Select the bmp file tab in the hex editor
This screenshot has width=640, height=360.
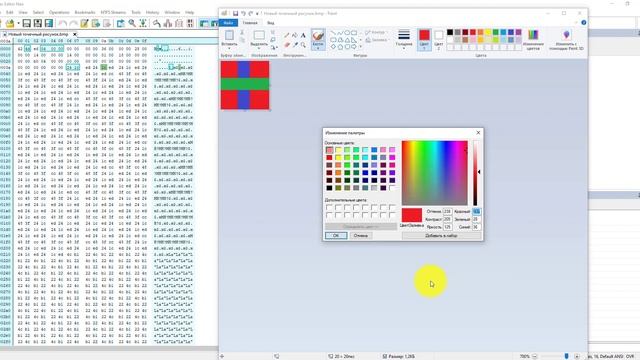click(38, 34)
